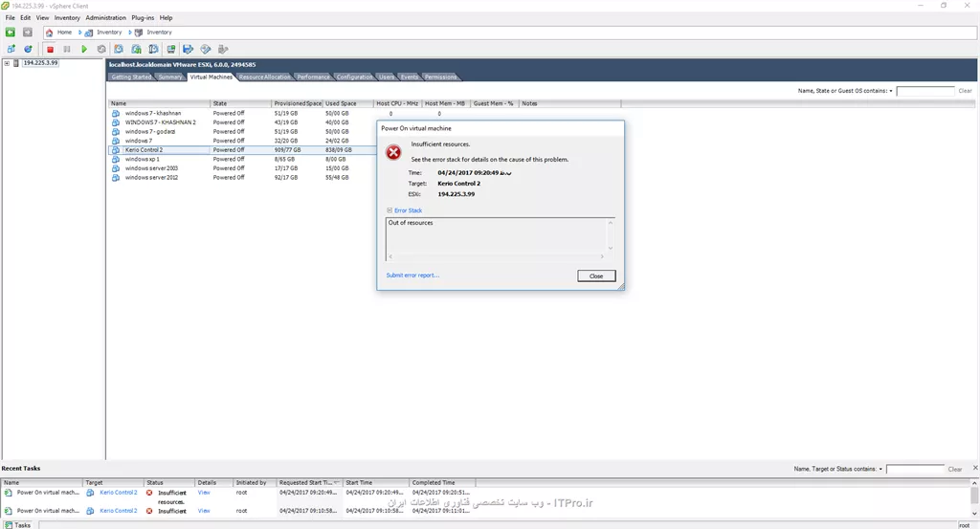Click the Recent Tasks list vertical scrollbar
The height and width of the screenshot is (529, 980).
pyautogui.click(x=974, y=498)
